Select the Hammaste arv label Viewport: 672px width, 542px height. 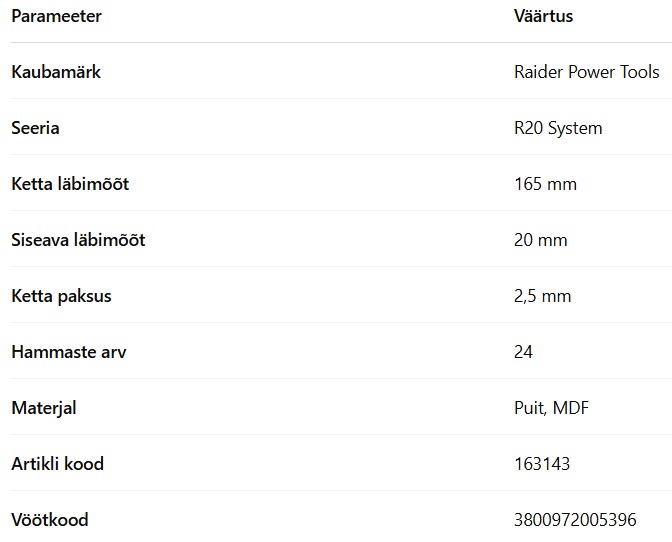coord(69,352)
